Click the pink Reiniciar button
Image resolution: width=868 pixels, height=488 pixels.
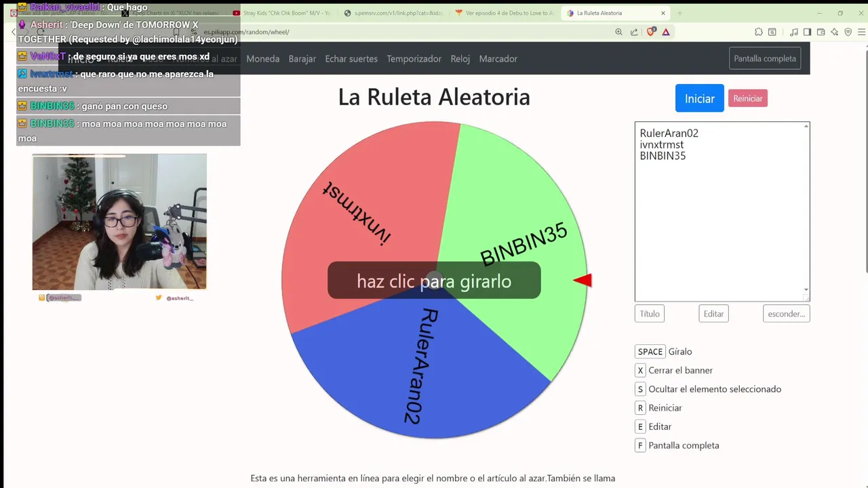(747, 98)
